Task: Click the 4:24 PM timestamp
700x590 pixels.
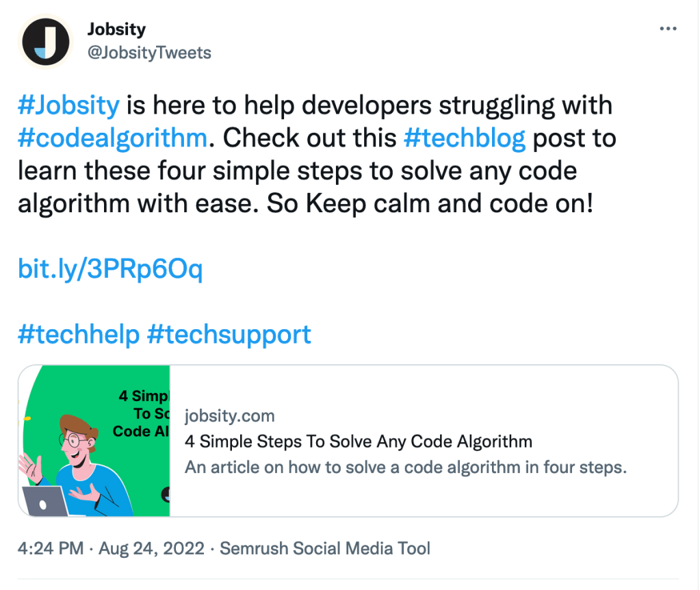Action: click(x=51, y=548)
